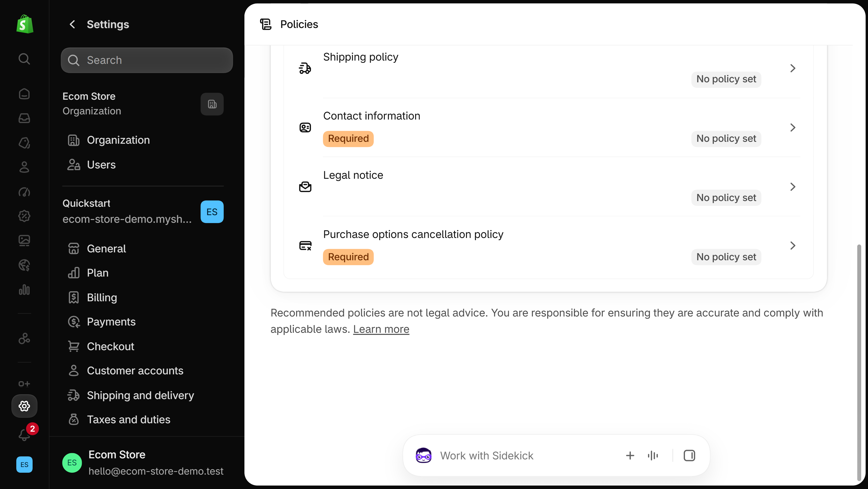Click Required badge under cancellation policy
Image resolution: width=868 pixels, height=489 pixels.
(x=348, y=257)
